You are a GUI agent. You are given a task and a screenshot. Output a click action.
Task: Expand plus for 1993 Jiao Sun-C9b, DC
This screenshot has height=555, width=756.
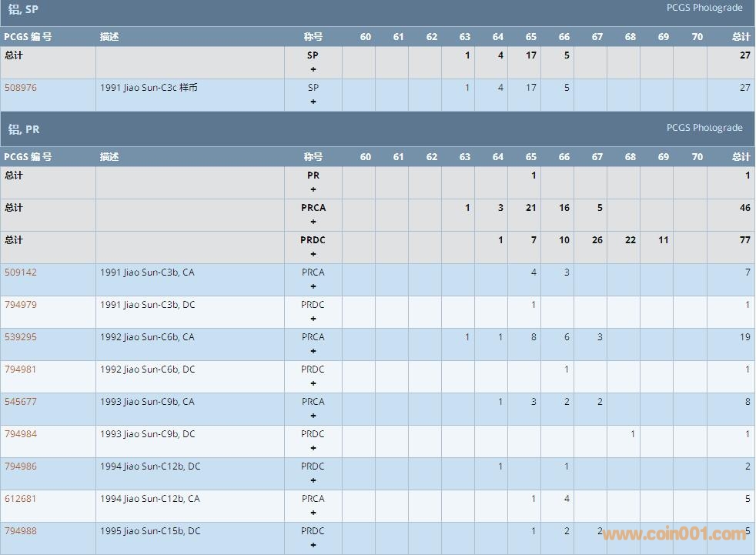(313, 448)
